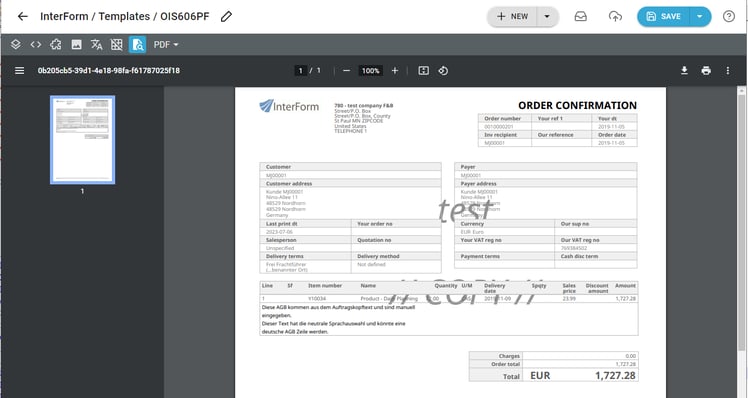
Task: Click the NEW button
Action: (512, 16)
